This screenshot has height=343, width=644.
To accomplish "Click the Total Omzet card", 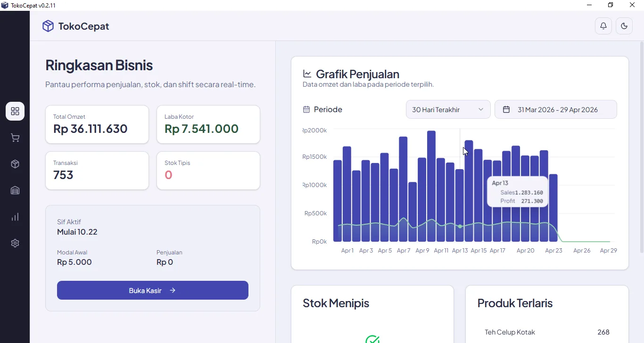I will [x=97, y=124].
